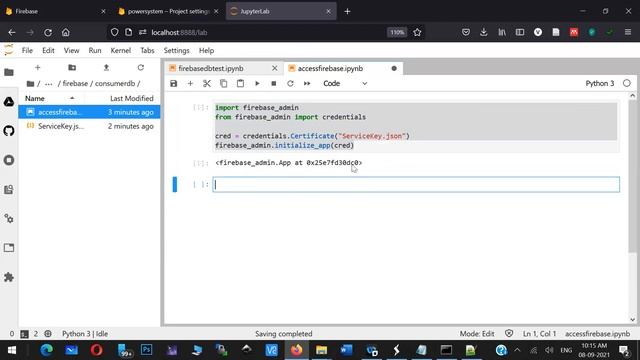Refresh the file list
The height and width of the screenshot is (360, 640).
tap(141, 67)
